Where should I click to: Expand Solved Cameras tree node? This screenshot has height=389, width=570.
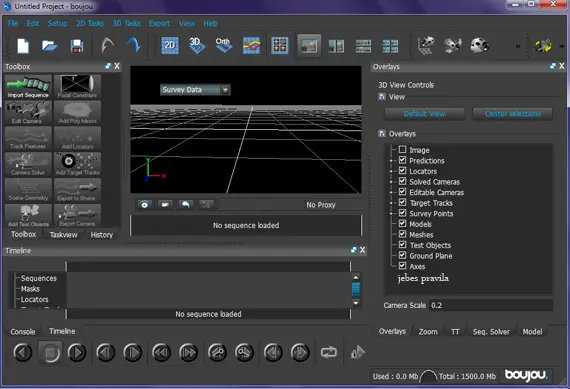click(x=392, y=182)
